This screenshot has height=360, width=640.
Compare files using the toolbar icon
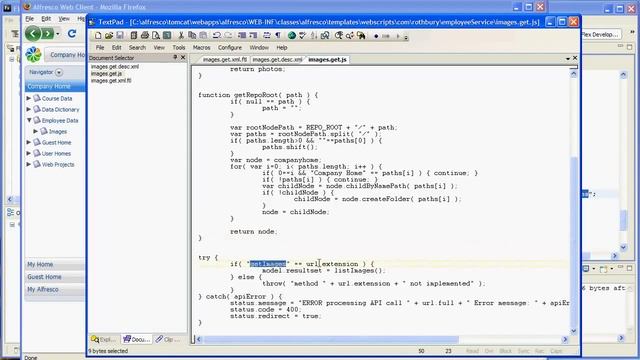[x=325, y=36]
